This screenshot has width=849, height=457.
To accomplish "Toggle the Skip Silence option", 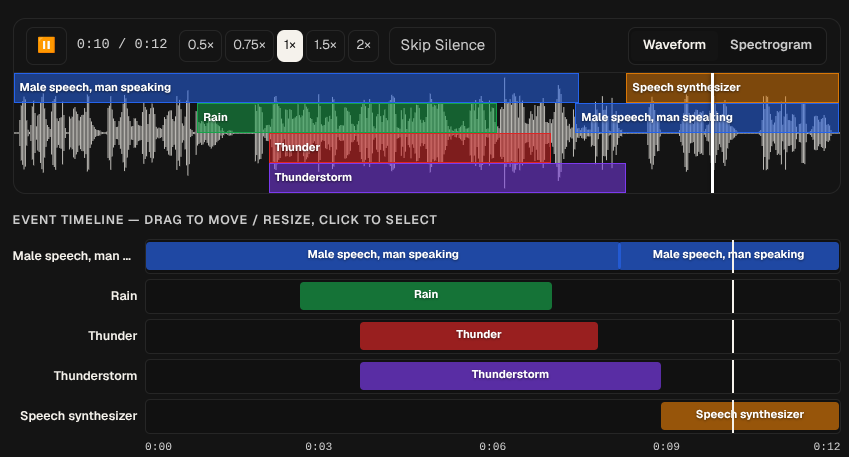I will tap(442, 45).
